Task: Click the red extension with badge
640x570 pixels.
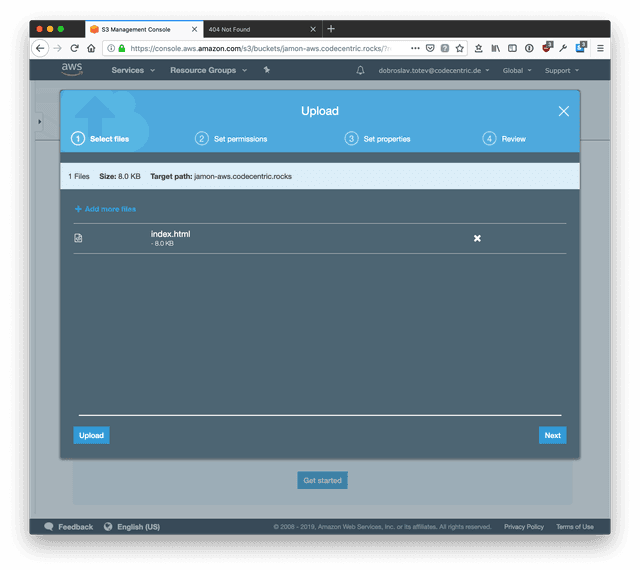Action: pos(547,47)
